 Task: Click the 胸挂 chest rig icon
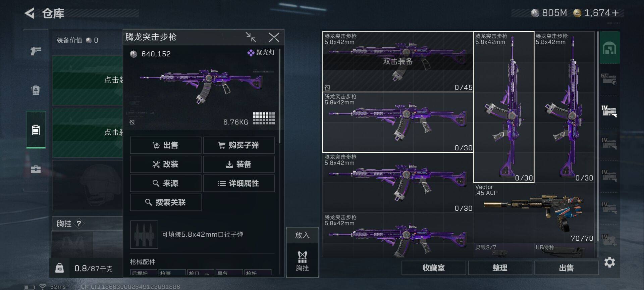coord(302,261)
